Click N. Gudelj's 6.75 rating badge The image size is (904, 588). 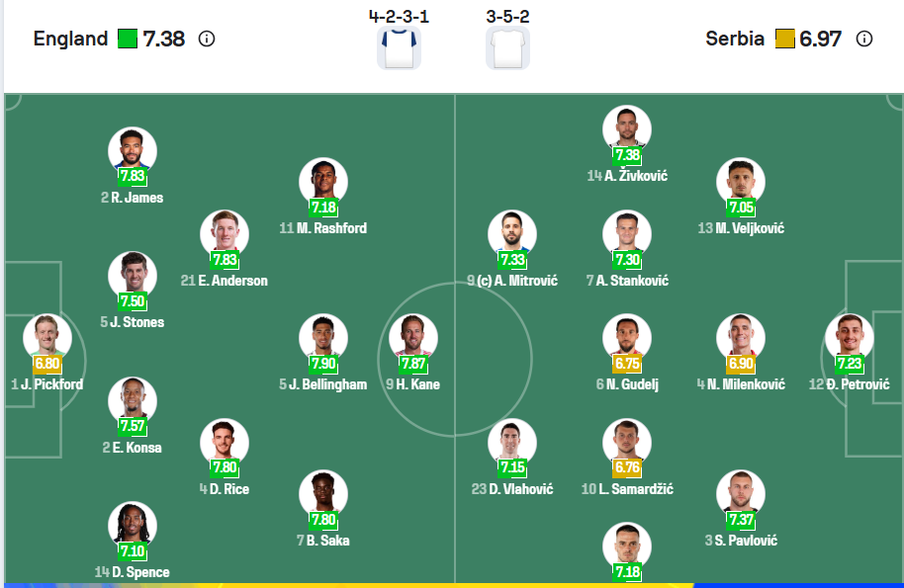pyautogui.click(x=627, y=364)
